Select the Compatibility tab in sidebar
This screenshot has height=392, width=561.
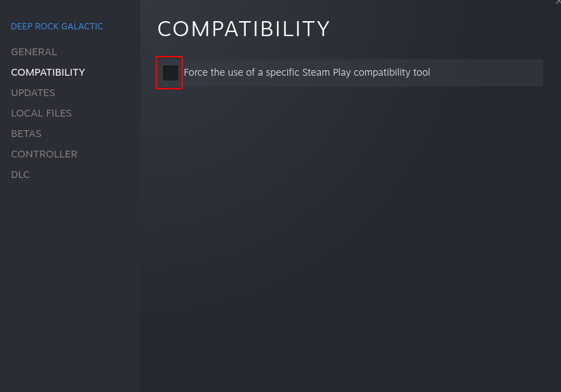[48, 72]
